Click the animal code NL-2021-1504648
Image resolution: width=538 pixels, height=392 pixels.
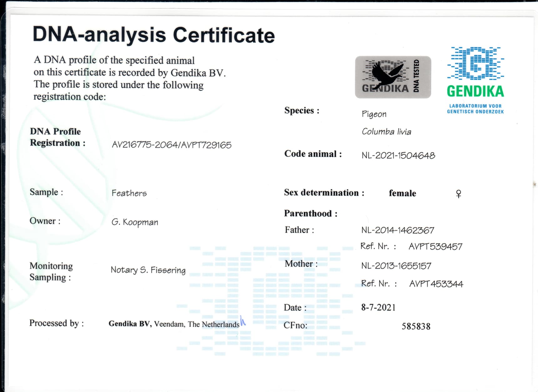pyautogui.click(x=398, y=155)
